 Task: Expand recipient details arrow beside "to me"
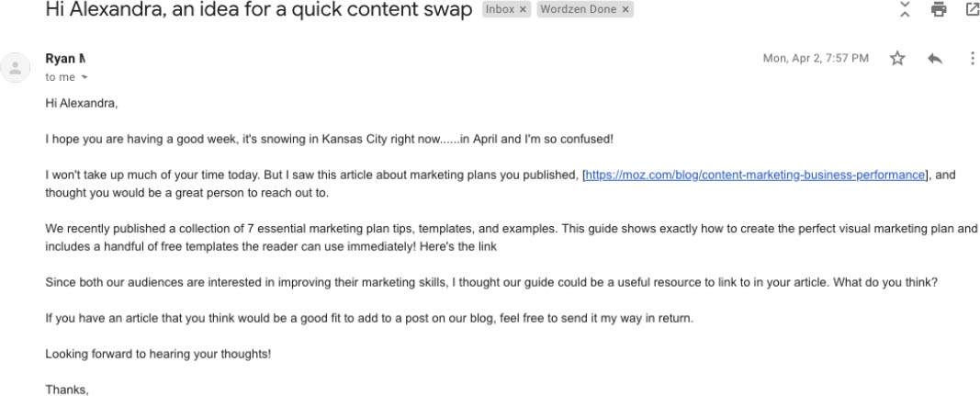(85, 77)
